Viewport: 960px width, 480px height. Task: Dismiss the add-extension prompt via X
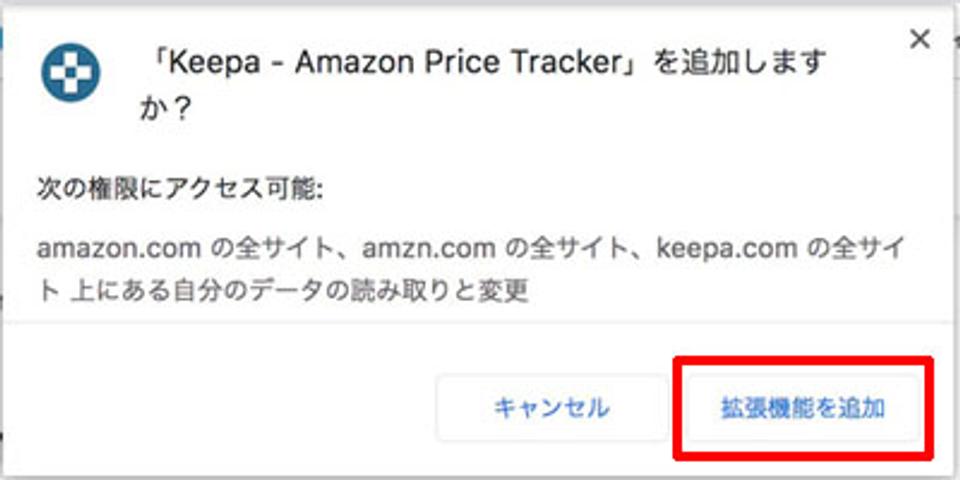920,40
